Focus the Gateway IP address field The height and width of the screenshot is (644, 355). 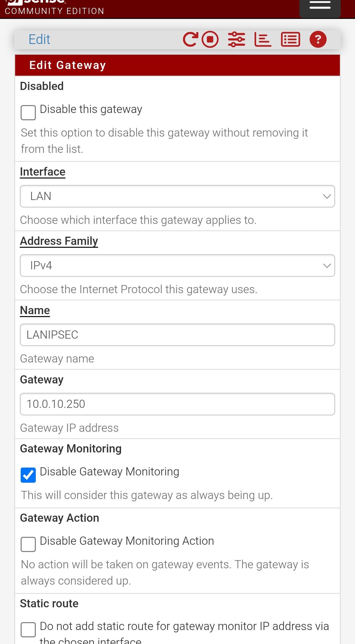pos(177,404)
